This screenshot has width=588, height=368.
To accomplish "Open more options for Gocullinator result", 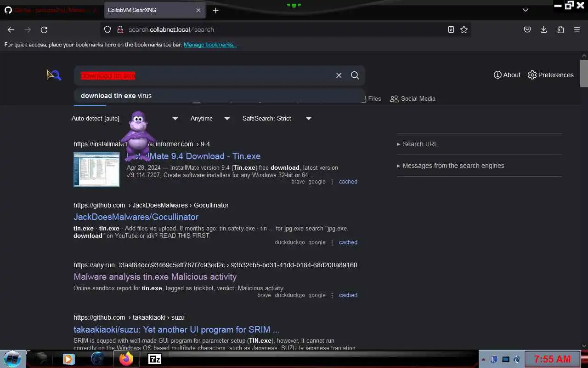I will [x=332, y=242].
